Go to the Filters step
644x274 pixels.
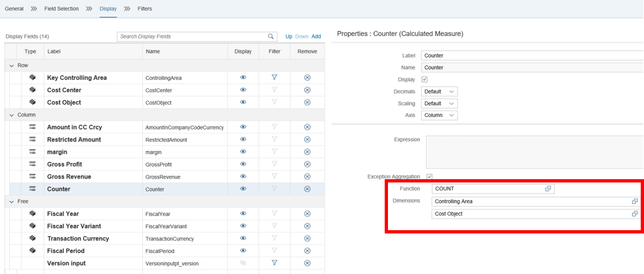pyautogui.click(x=144, y=9)
